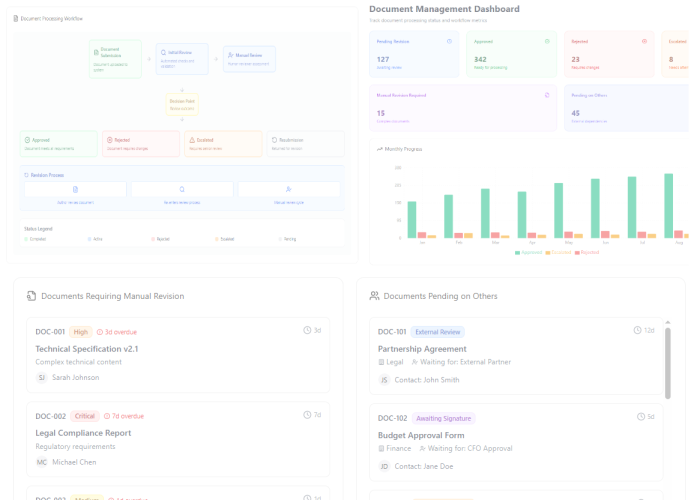Screen dimensions: 700x500
Task: Click the clock icon in Pending Reviews card
Action: (x=449, y=42)
